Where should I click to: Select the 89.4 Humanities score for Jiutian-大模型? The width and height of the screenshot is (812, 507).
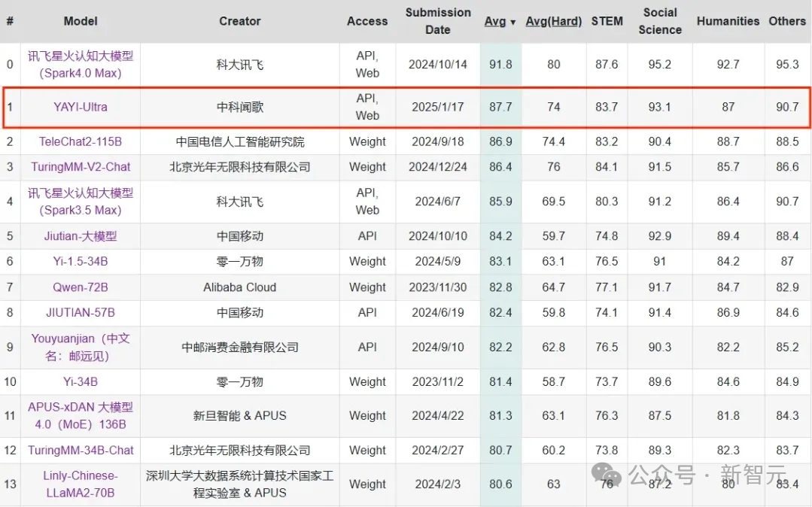[728, 236]
